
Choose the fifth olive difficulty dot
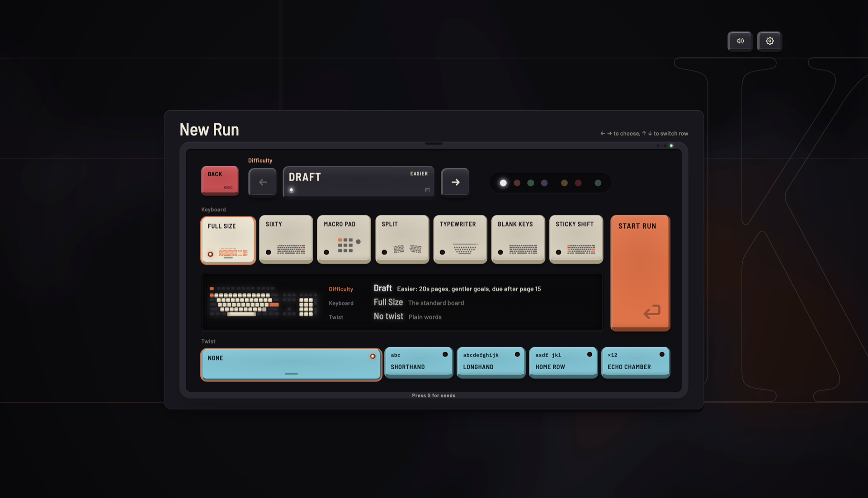pos(564,183)
